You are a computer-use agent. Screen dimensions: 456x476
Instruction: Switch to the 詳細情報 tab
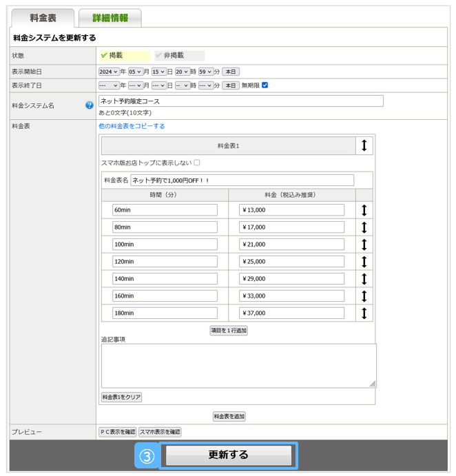(110, 19)
